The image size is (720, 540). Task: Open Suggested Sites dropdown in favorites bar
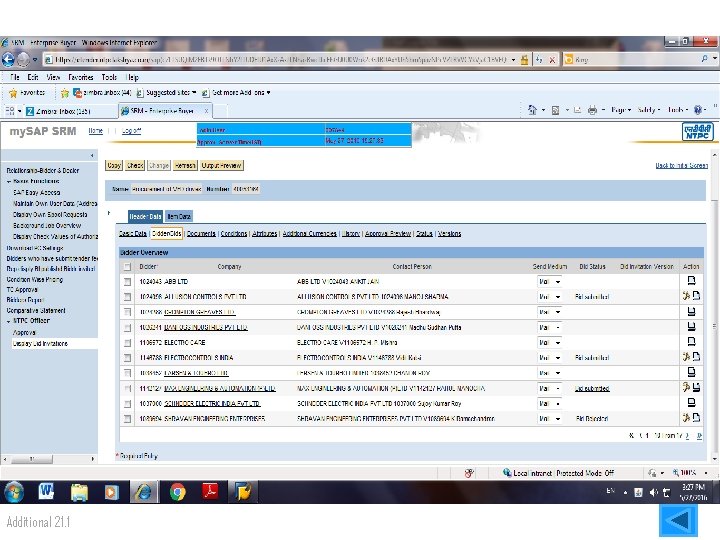(166, 93)
